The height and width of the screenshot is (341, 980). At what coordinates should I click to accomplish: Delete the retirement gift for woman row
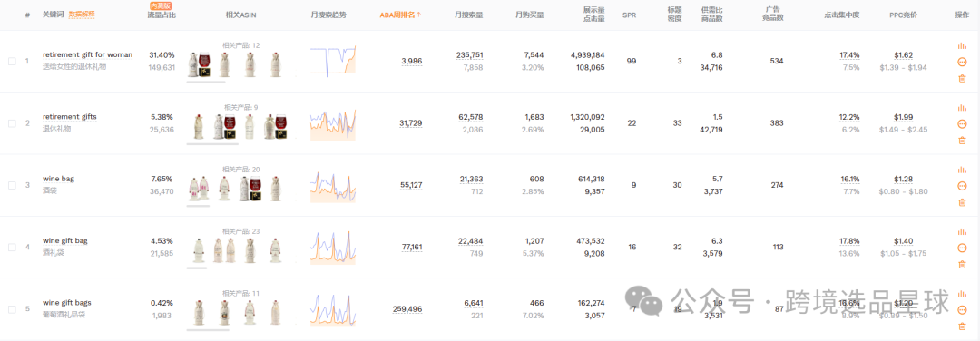[962, 78]
